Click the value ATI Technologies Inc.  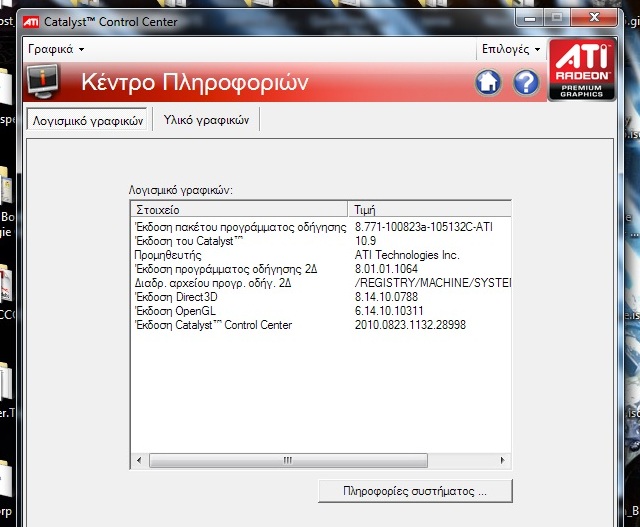(x=407, y=255)
